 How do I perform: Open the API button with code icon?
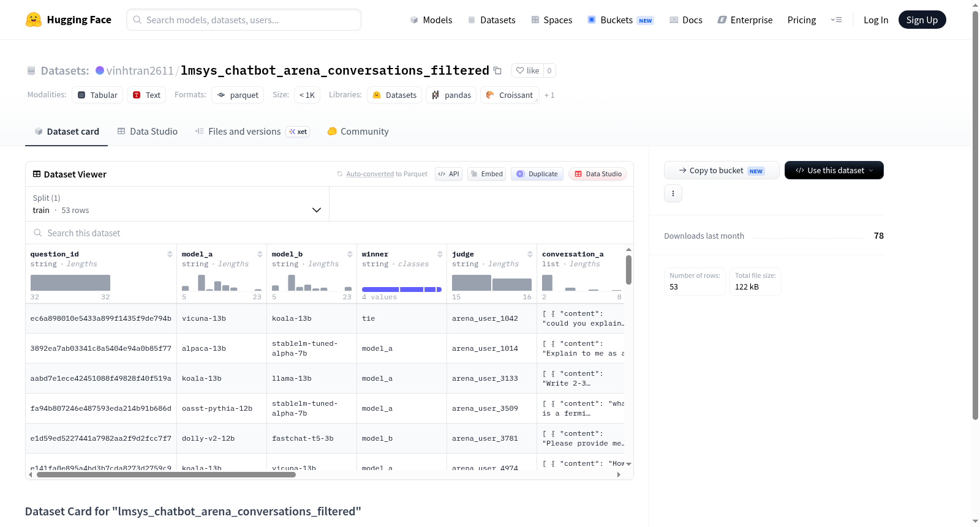(x=448, y=174)
